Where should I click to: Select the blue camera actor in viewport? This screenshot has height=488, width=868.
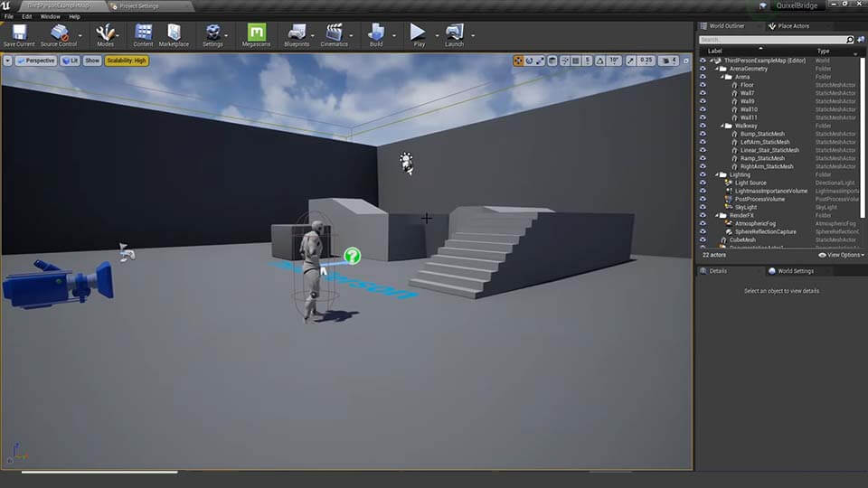point(58,283)
